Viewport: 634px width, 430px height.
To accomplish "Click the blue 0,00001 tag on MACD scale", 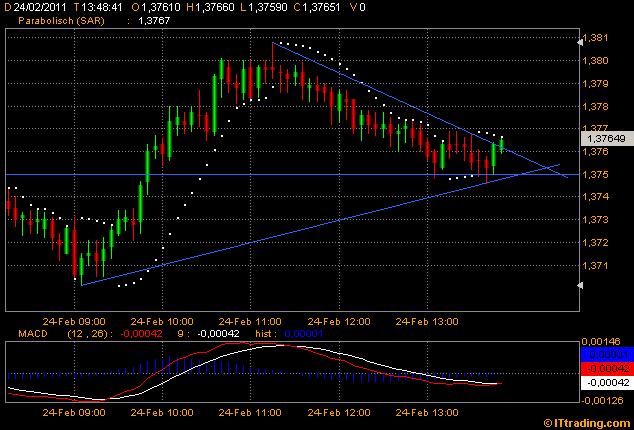I will pyautogui.click(x=607, y=355).
